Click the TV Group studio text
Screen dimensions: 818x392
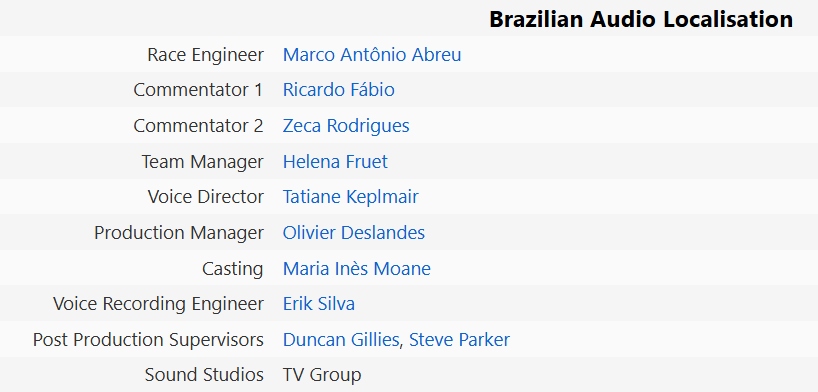pyautogui.click(x=322, y=375)
